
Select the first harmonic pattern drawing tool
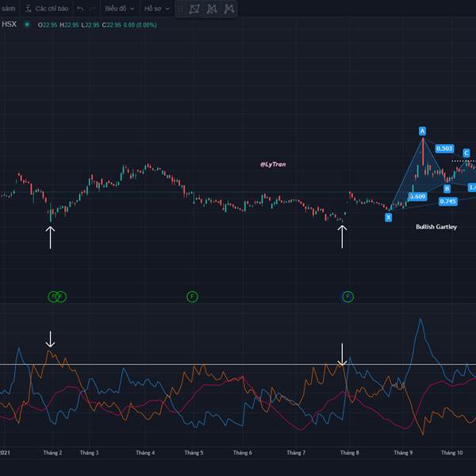coord(194,10)
